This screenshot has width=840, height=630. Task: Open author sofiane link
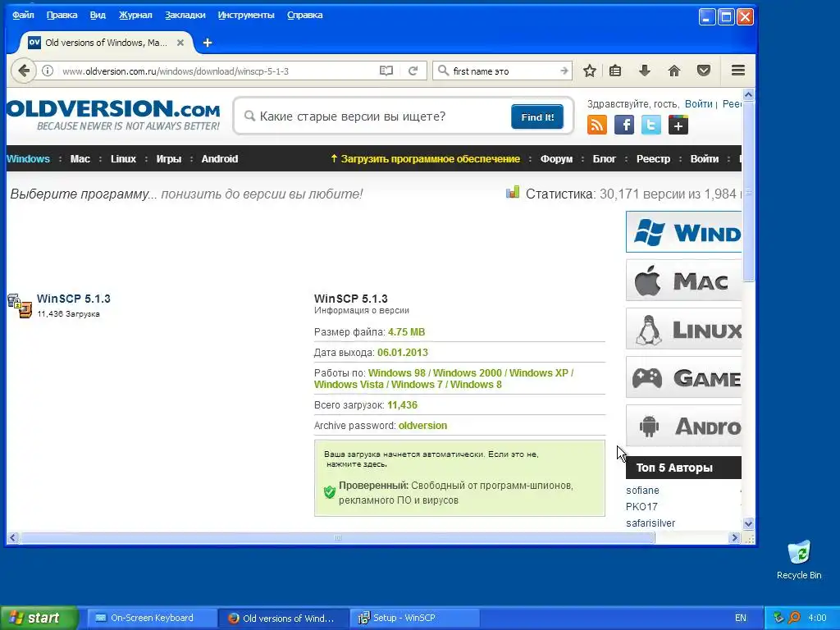coord(642,491)
